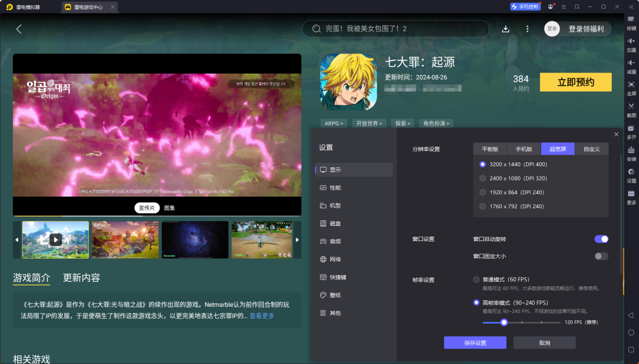Click the 七大罪：起源 game icon
The image size is (639, 364).
coord(348,82)
